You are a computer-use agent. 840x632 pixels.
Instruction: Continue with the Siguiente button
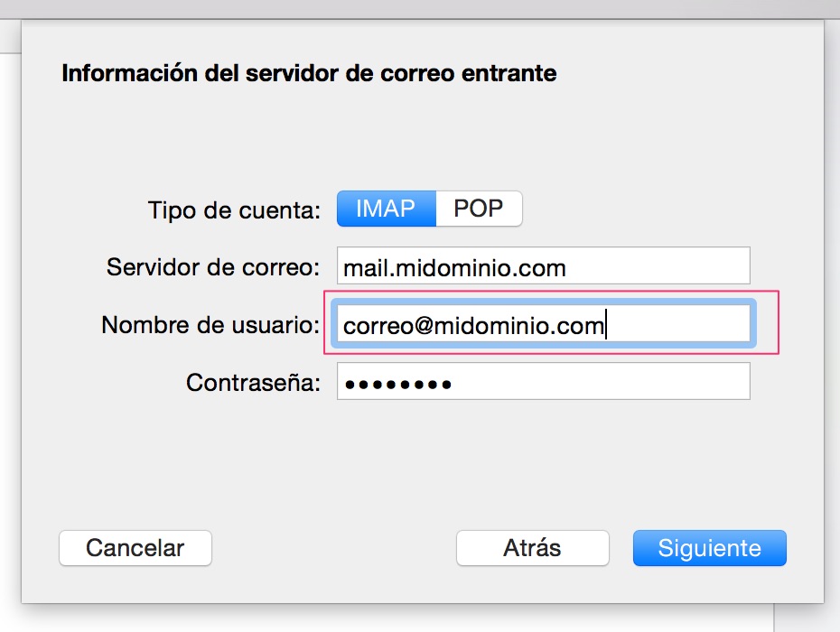(710, 548)
